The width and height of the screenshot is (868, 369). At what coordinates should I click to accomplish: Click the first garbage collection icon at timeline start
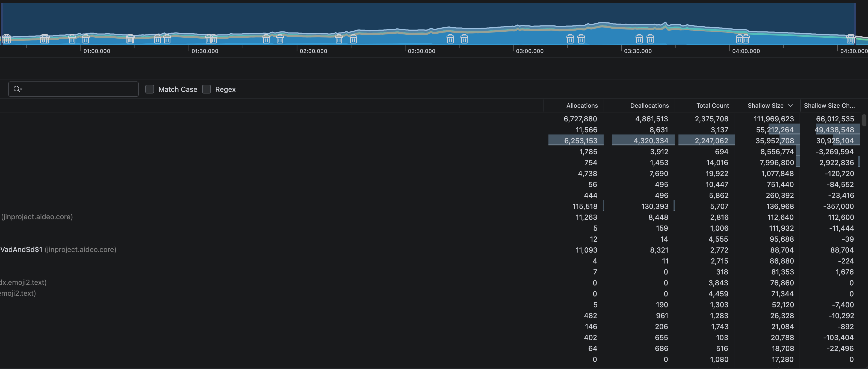[x=7, y=39]
